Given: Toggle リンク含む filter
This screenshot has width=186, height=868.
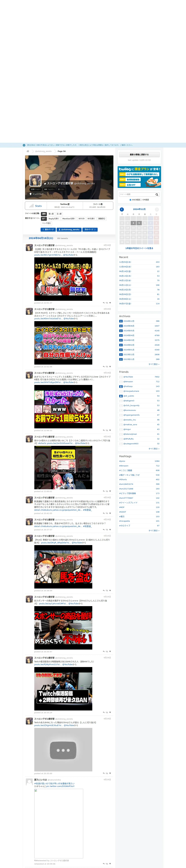Looking at the screenshot, I should click(47, 223).
